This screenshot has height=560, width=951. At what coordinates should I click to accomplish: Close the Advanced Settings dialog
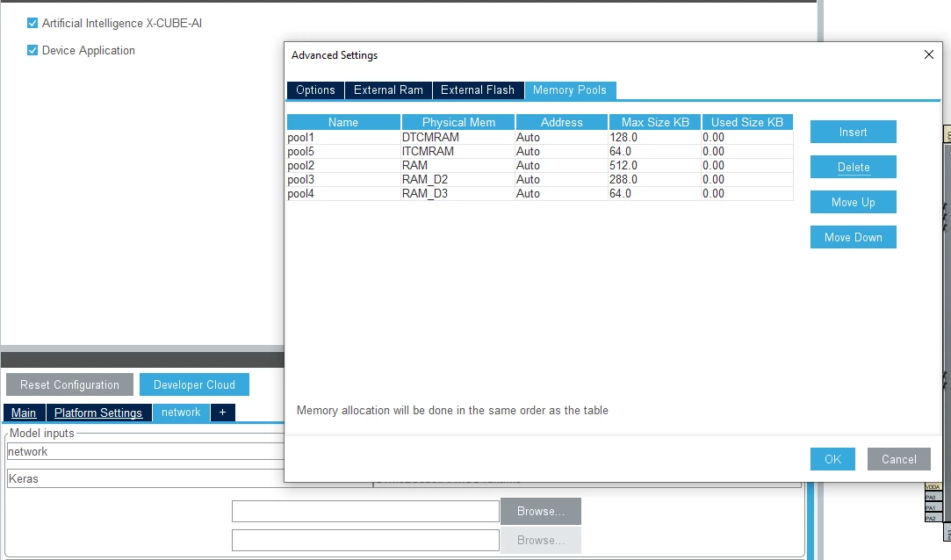928,54
